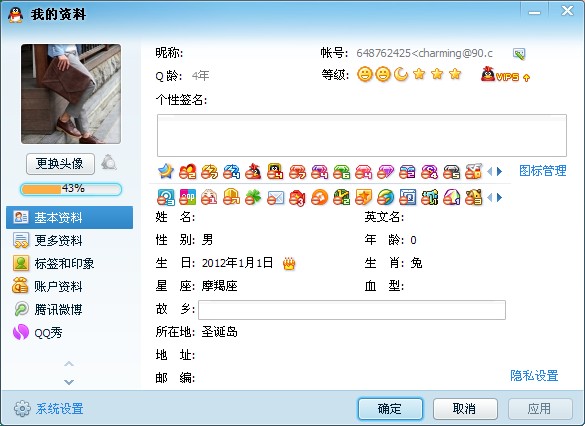
Task: Click the birthday value 2012年1月1日
Action: pos(237,263)
